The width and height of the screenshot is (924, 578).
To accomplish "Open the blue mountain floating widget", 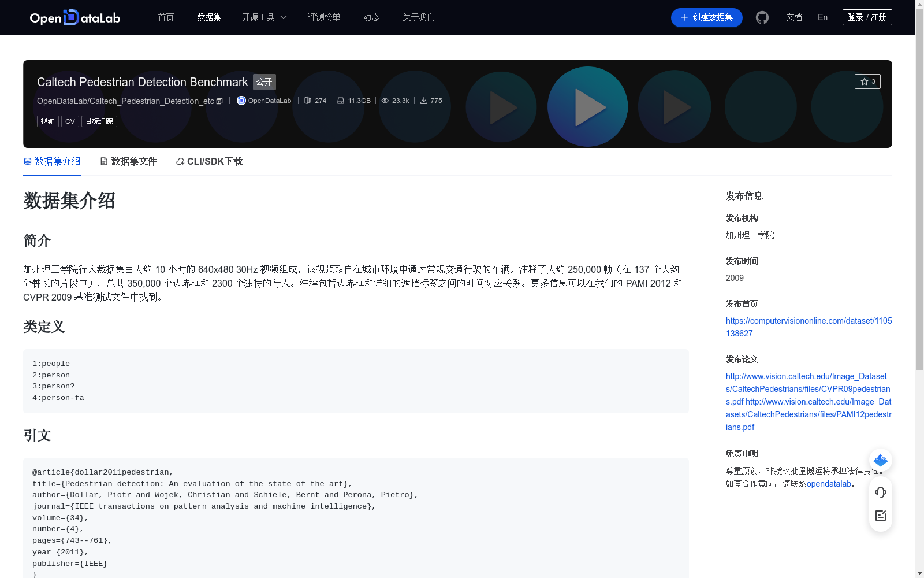I will tap(881, 460).
